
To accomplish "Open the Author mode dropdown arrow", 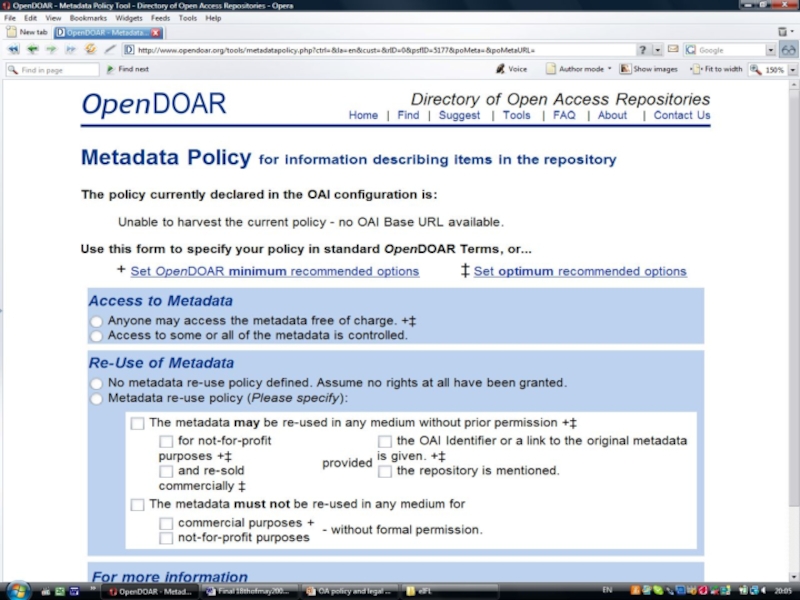I will tap(609, 68).
